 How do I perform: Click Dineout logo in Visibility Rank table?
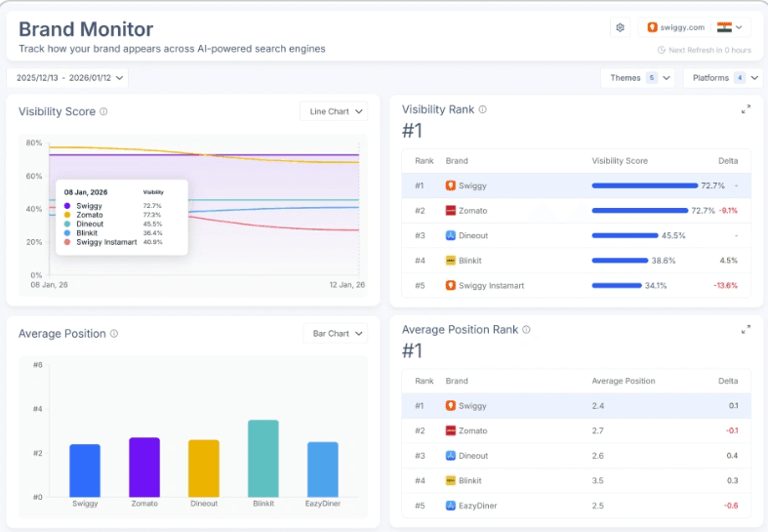click(x=451, y=235)
